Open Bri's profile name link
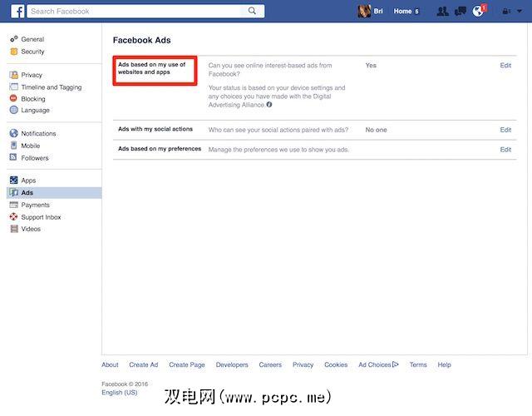Image resolution: width=532 pixels, height=416 pixels. [378, 11]
